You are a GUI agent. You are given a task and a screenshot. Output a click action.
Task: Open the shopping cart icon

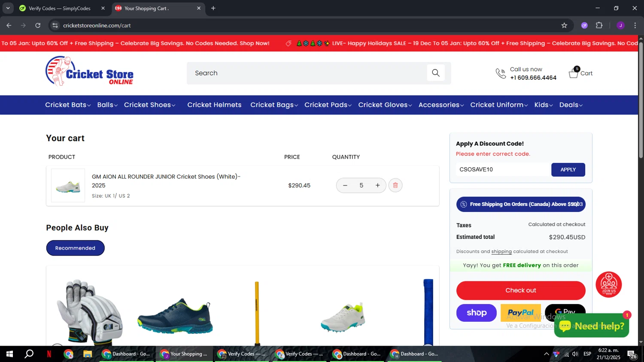tap(574, 72)
